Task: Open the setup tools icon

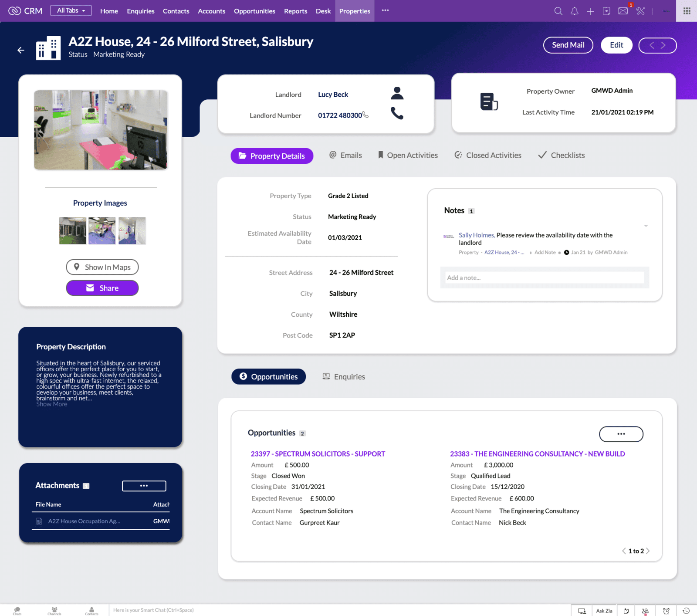Action: (x=640, y=11)
